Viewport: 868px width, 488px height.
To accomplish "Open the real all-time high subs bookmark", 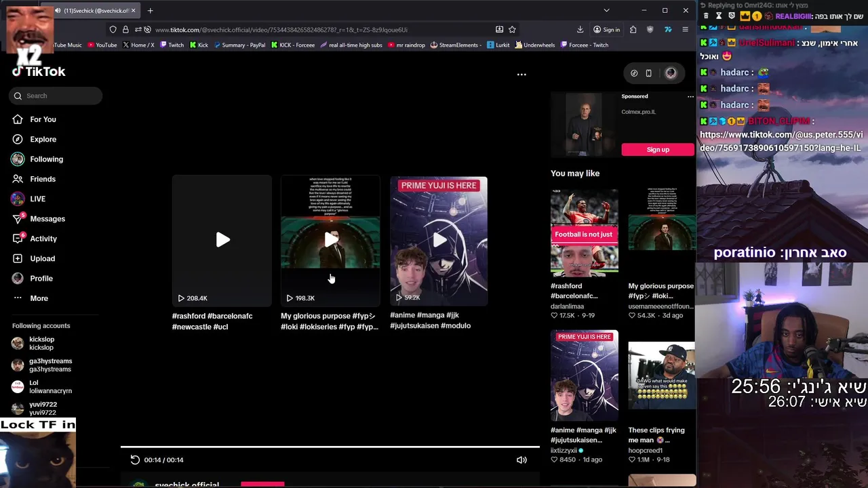I will [x=351, y=45].
